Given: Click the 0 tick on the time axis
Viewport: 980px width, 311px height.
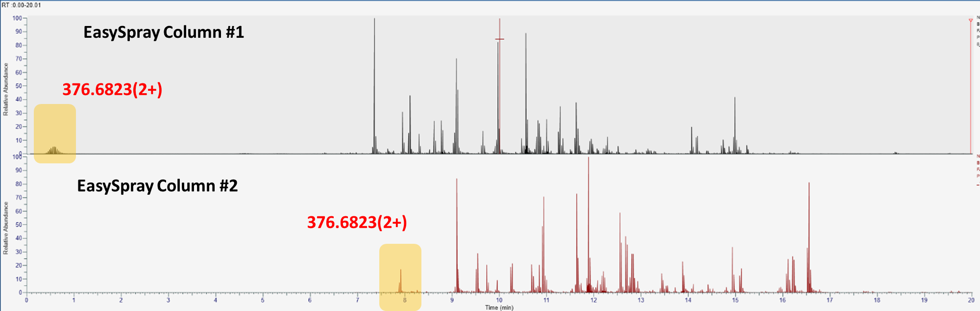Looking at the screenshot, I should [26, 300].
